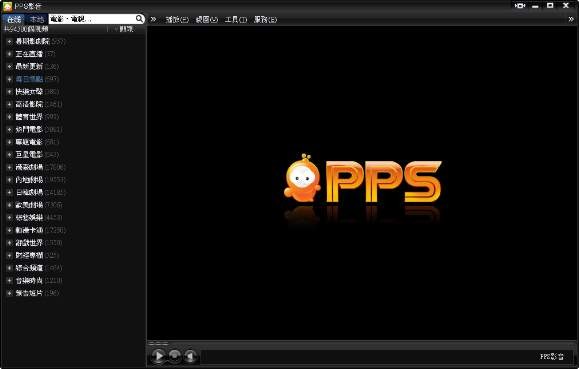The width and height of the screenshot is (579, 369).
Task: Focus the channel search input field
Action: point(92,19)
